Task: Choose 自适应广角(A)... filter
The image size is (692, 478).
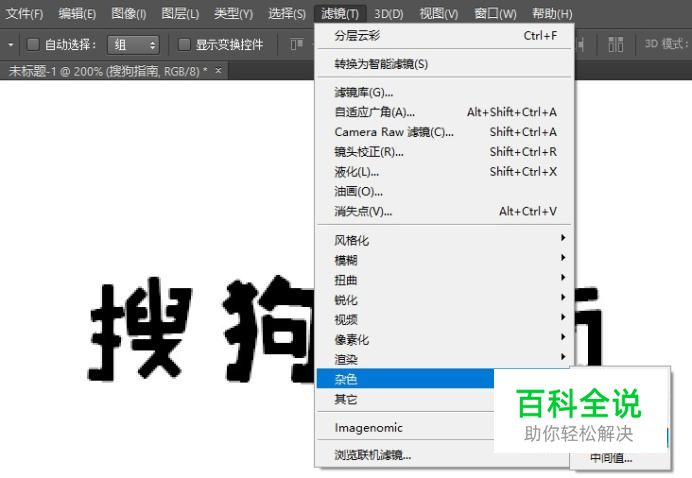Action: click(445, 112)
